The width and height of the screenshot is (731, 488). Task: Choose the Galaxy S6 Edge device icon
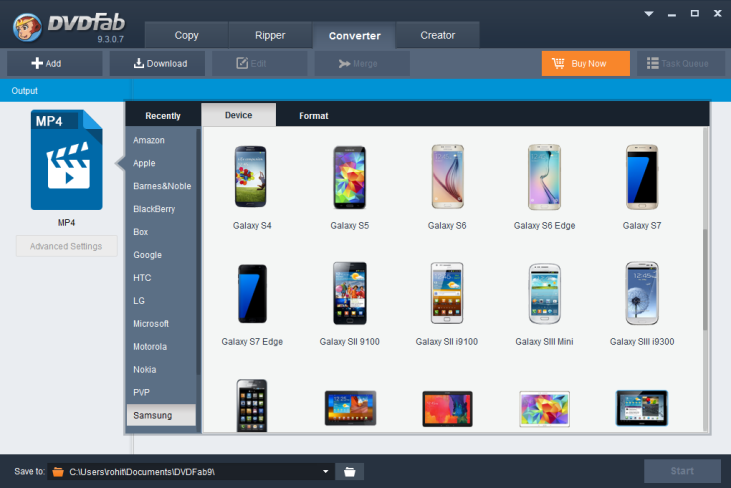(544, 177)
